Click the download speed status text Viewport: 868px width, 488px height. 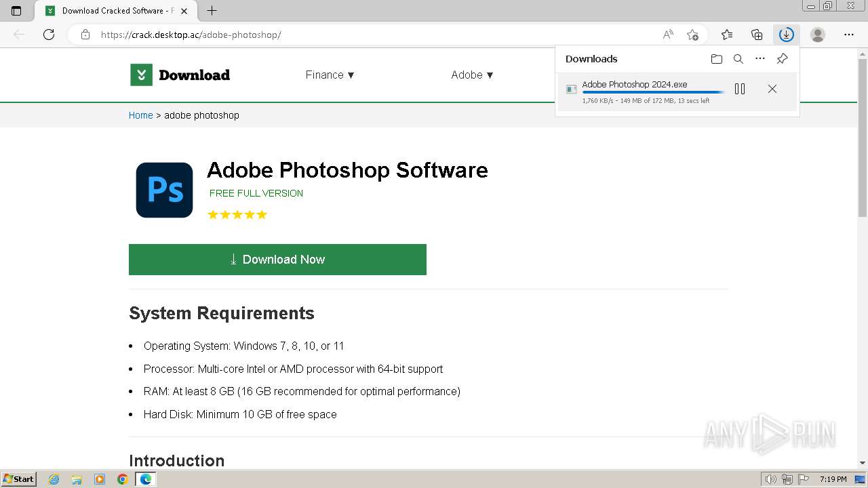(x=646, y=101)
